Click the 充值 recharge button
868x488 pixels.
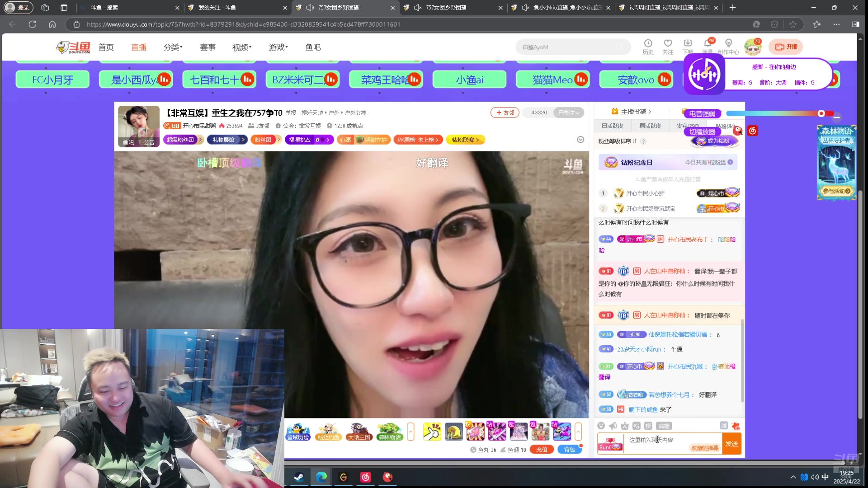point(542,450)
